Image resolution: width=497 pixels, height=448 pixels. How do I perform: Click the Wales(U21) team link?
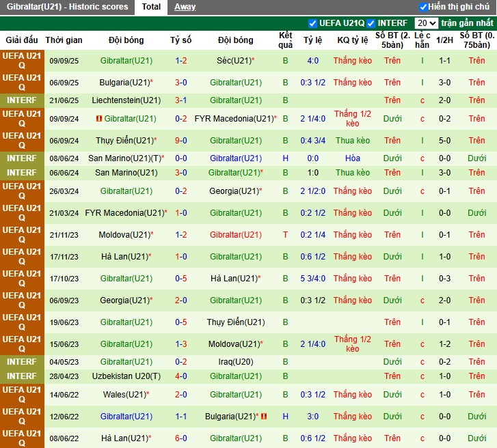(124, 395)
